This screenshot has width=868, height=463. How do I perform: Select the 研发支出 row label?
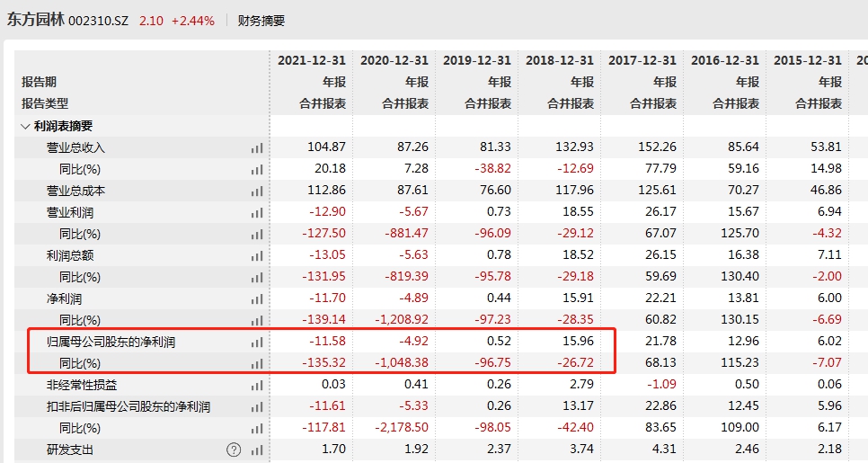70,450
